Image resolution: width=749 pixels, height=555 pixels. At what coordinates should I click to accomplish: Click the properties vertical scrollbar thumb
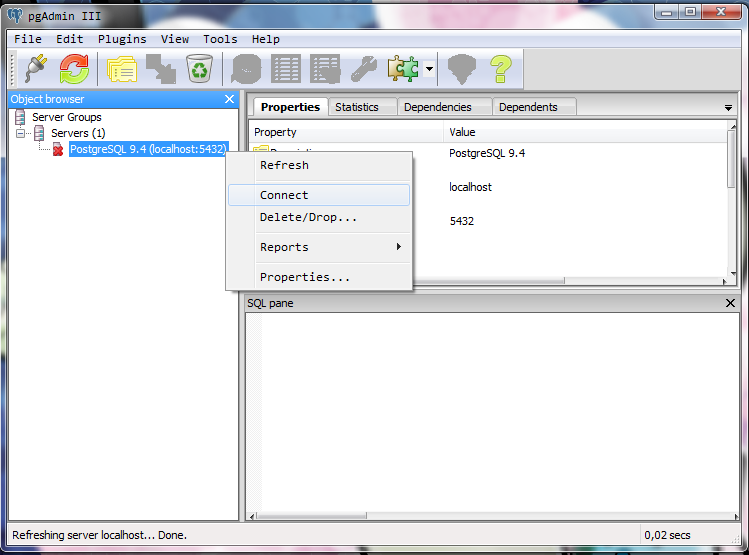pos(731,159)
